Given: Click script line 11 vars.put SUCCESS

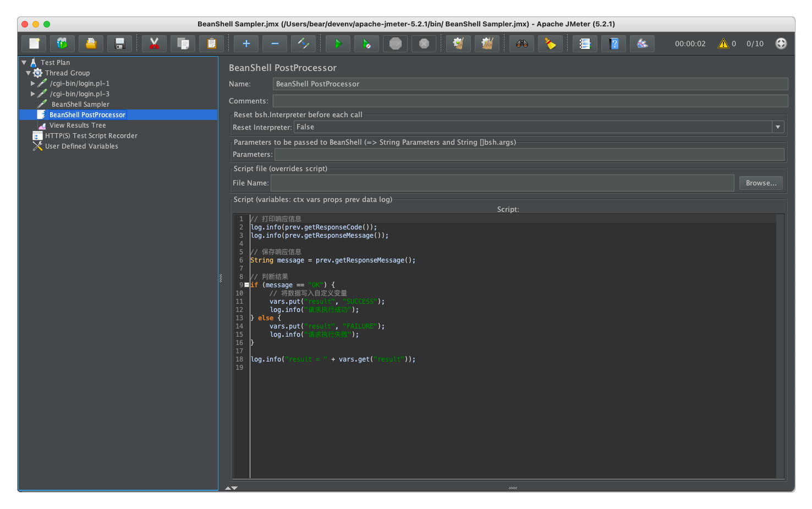Looking at the screenshot, I should [x=327, y=302].
